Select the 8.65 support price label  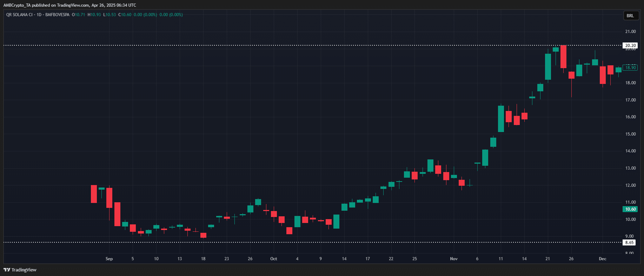(629, 242)
